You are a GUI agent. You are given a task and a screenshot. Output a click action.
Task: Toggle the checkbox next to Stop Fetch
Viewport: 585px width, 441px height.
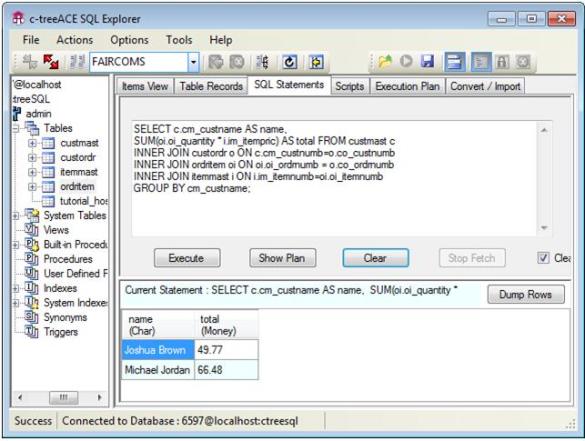click(x=543, y=258)
